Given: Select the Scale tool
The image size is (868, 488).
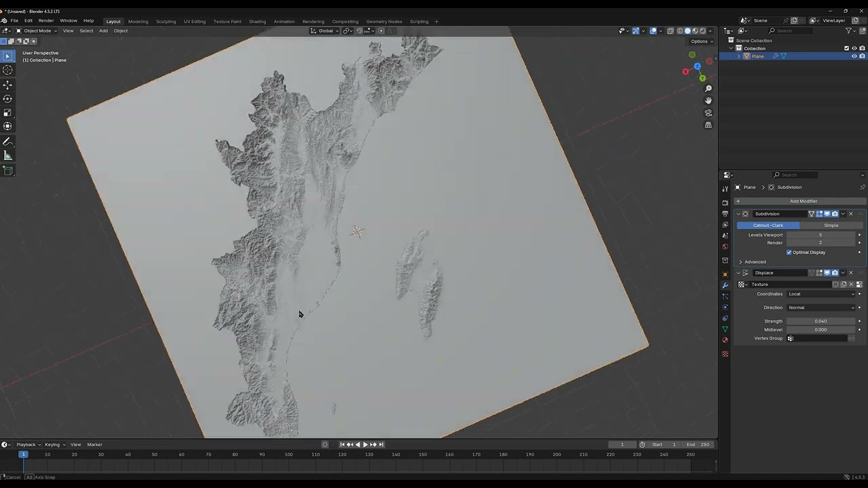Looking at the screenshot, I should [x=7, y=113].
